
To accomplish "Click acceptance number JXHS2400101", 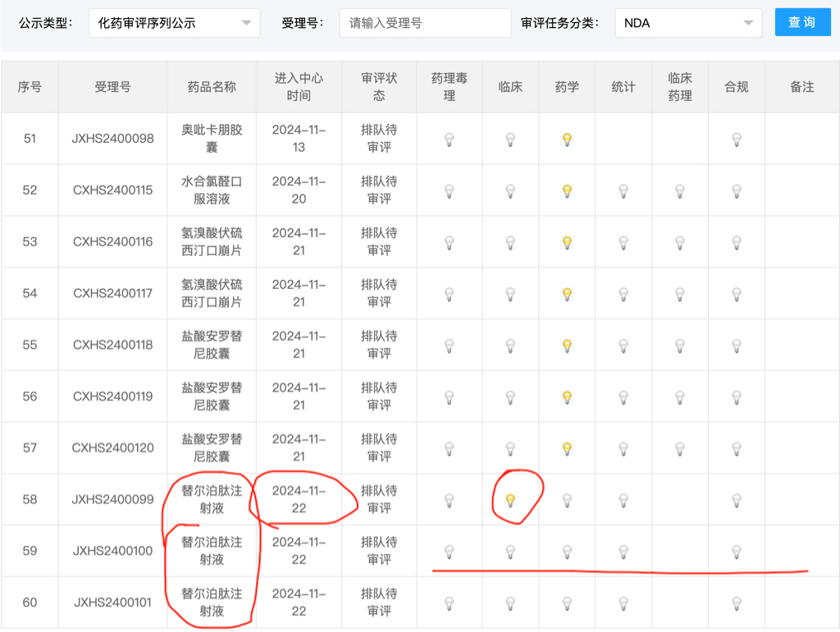I will tap(112, 602).
